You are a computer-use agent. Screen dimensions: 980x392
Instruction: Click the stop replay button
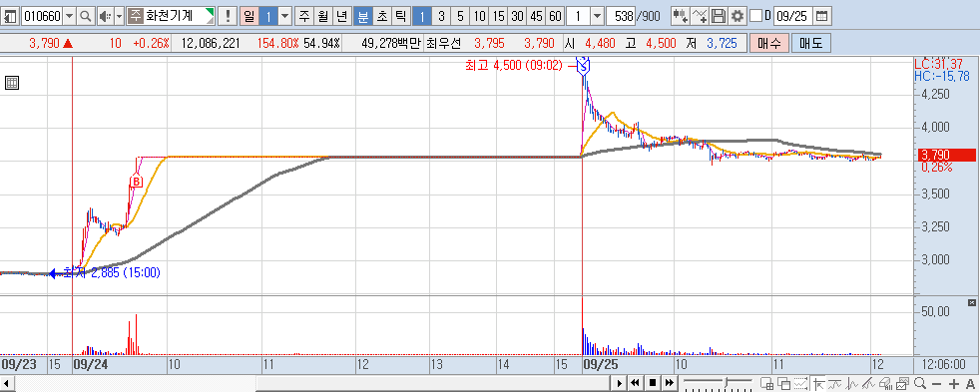pos(652,383)
